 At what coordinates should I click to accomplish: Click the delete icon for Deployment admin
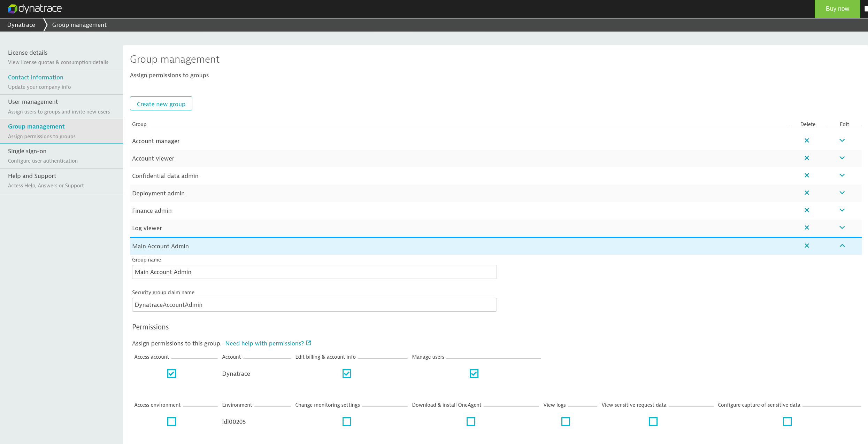click(806, 193)
